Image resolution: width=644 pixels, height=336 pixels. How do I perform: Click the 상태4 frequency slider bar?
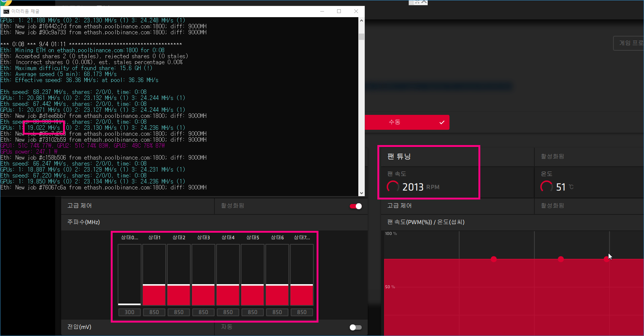click(x=228, y=275)
